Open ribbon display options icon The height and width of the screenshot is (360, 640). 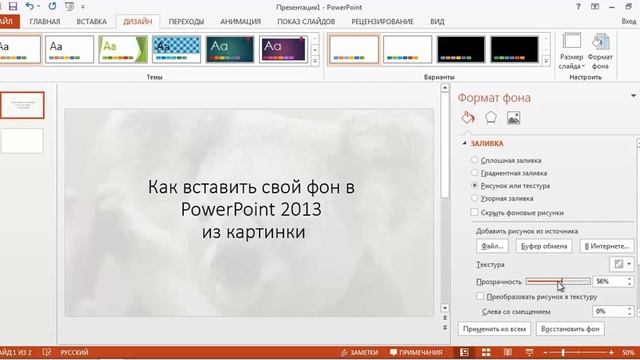coord(595,7)
